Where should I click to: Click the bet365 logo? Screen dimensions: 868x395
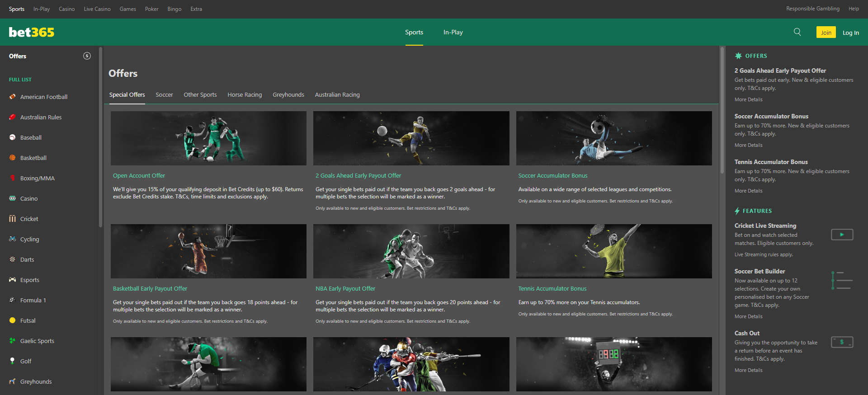(31, 32)
